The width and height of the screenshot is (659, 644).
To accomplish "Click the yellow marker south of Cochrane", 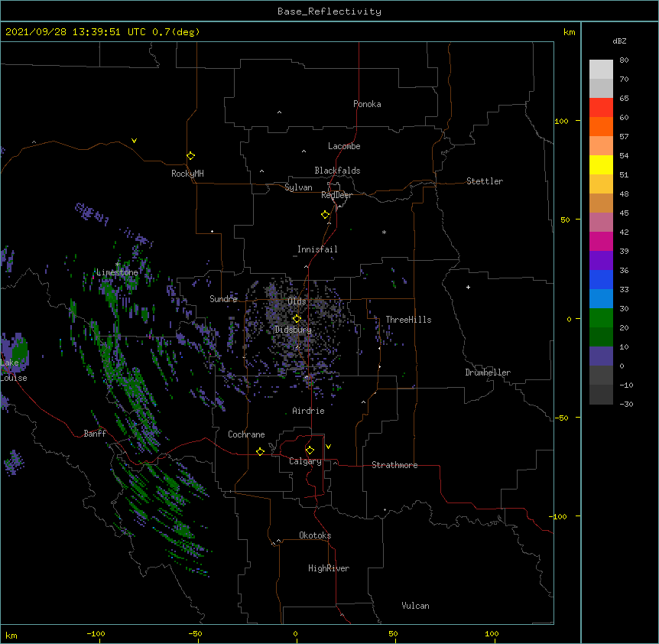I will 260,451.
